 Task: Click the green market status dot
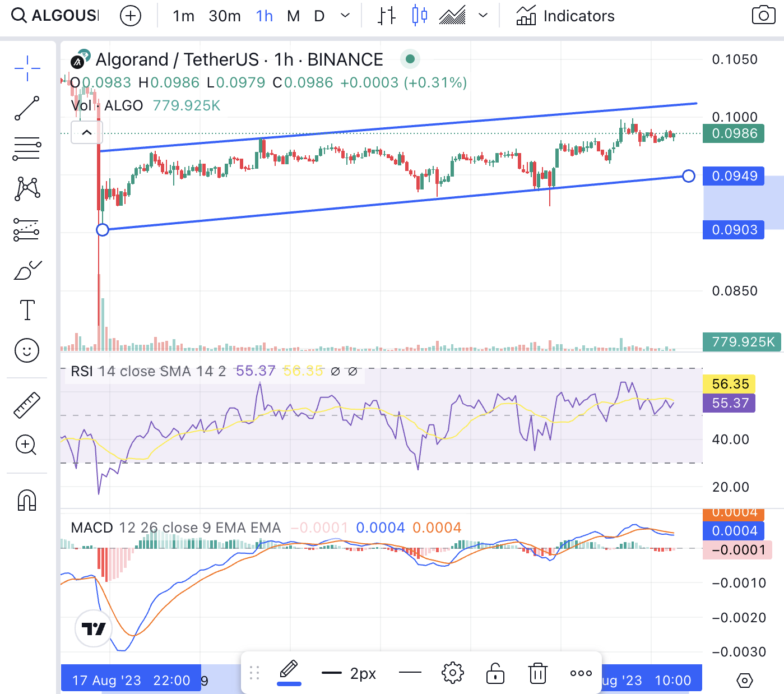[410, 59]
